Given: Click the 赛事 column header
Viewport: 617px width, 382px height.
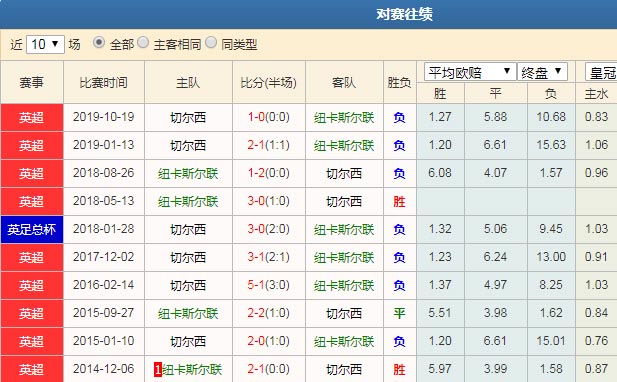Looking at the screenshot, I should coord(32,82).
